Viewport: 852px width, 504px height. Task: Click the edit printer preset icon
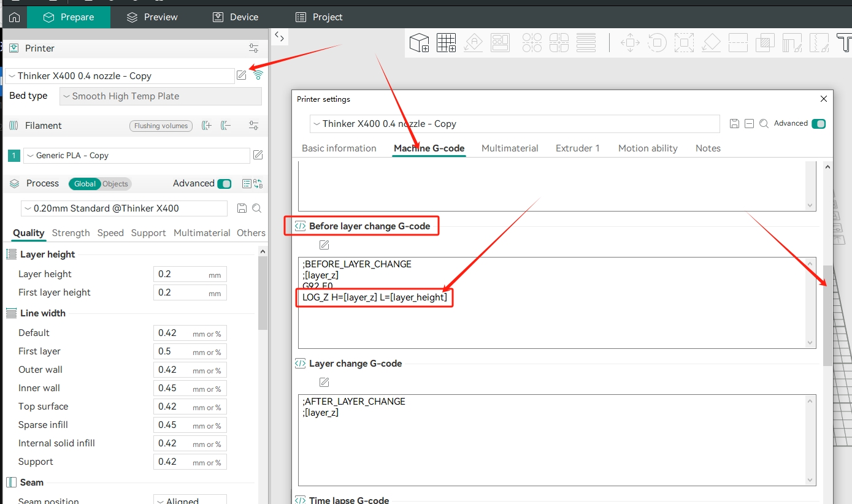tap(242, 75)
